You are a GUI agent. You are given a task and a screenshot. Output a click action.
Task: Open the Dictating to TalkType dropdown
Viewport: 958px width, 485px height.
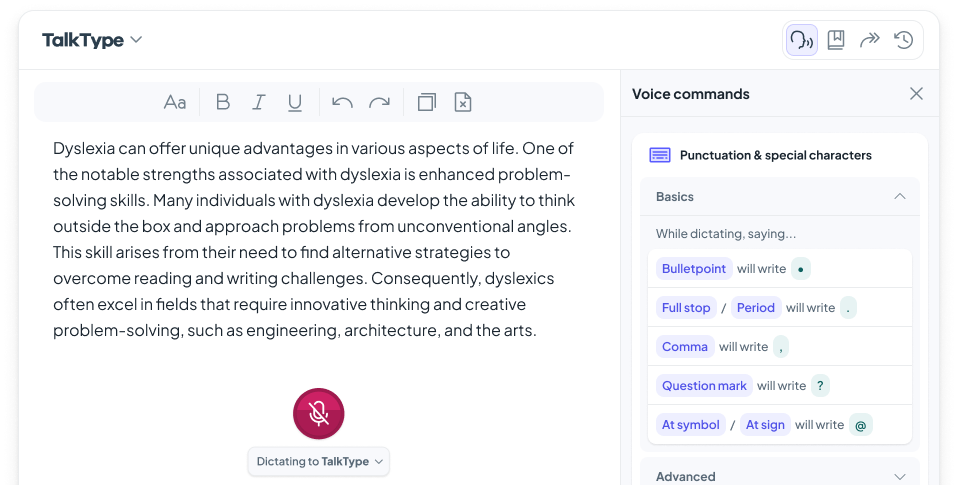tap(318, 461)
